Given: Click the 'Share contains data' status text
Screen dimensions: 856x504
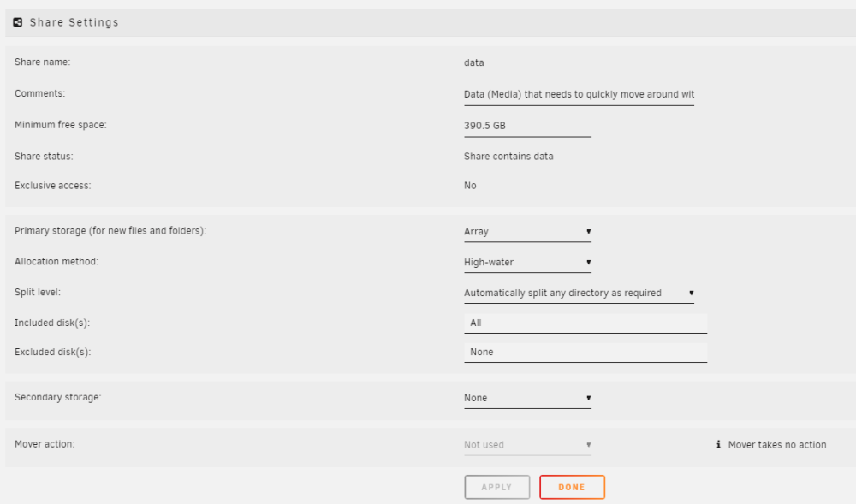Looking at the screenshot, I should (508, 157).
